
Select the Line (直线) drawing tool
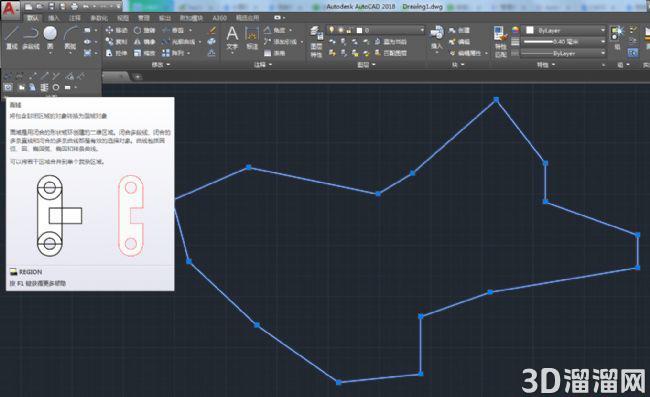12,37
